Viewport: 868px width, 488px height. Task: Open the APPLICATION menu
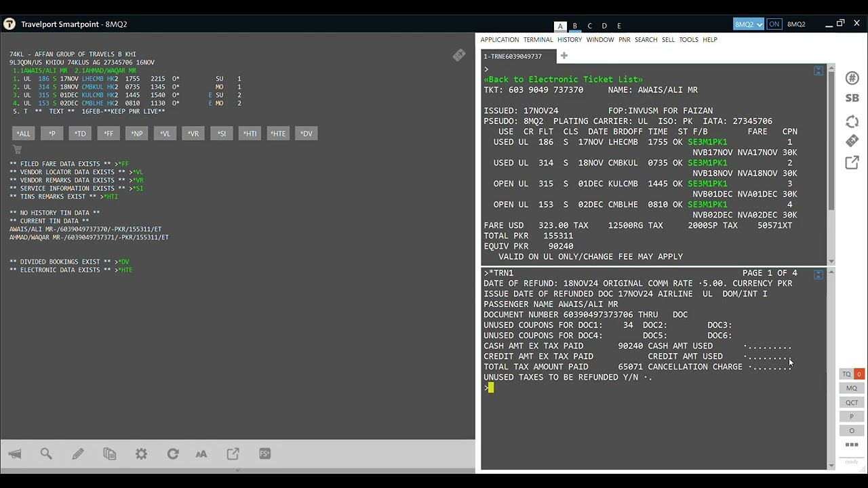pos(500,40)
